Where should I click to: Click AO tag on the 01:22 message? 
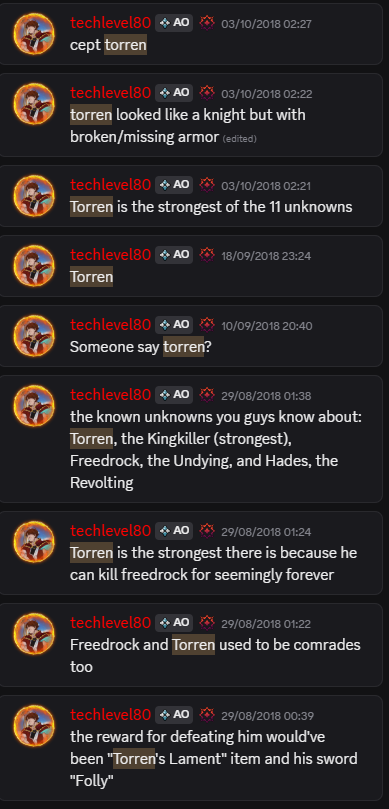tap(174, 623)
